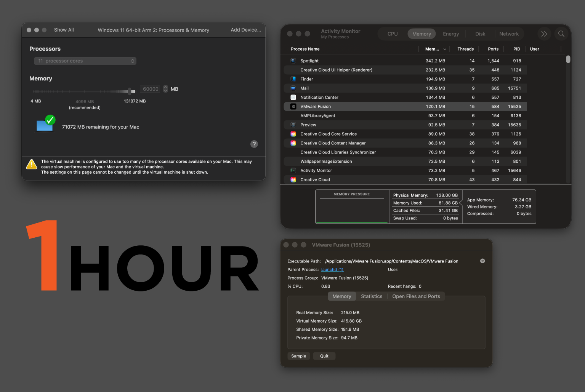585x392 pixels.
Task: Click the Preview process icon
Action: click(293, 125)
